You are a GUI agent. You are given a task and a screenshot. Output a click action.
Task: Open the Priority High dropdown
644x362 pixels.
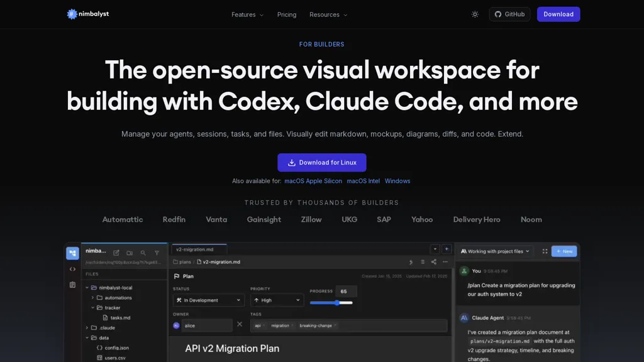(277, 300)
